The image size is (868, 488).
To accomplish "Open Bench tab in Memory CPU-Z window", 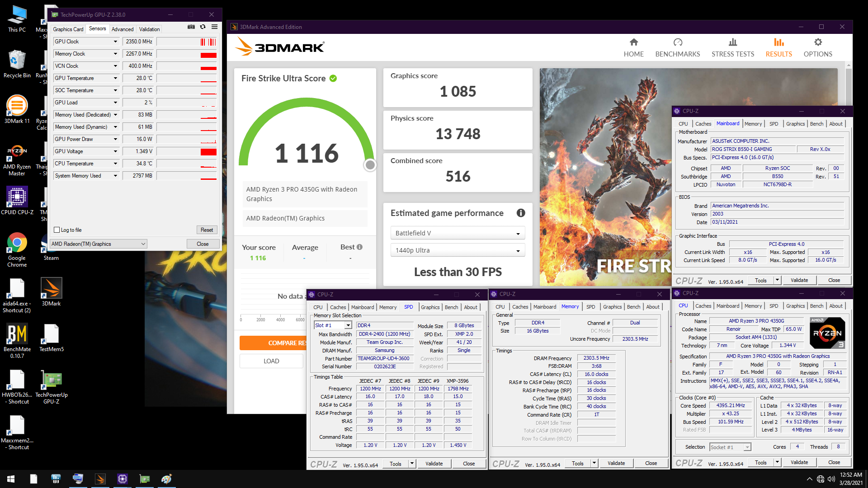I will click(633, 307).
